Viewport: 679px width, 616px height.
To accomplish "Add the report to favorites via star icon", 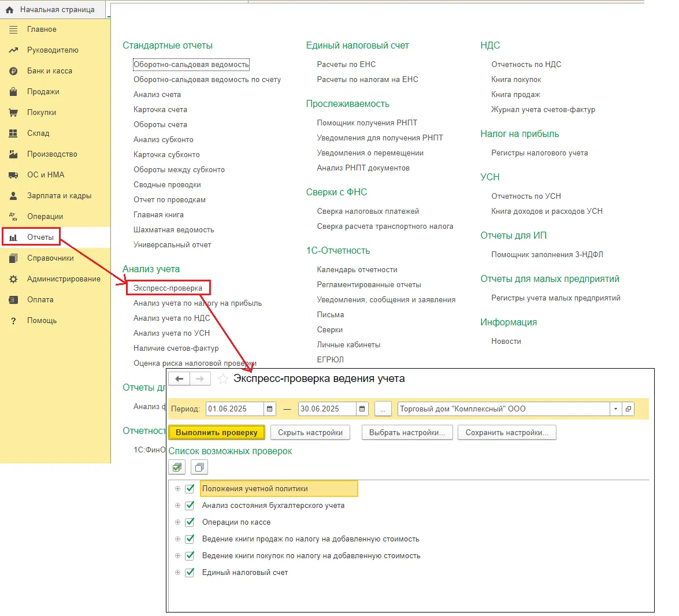I will [x=222, y=379].
